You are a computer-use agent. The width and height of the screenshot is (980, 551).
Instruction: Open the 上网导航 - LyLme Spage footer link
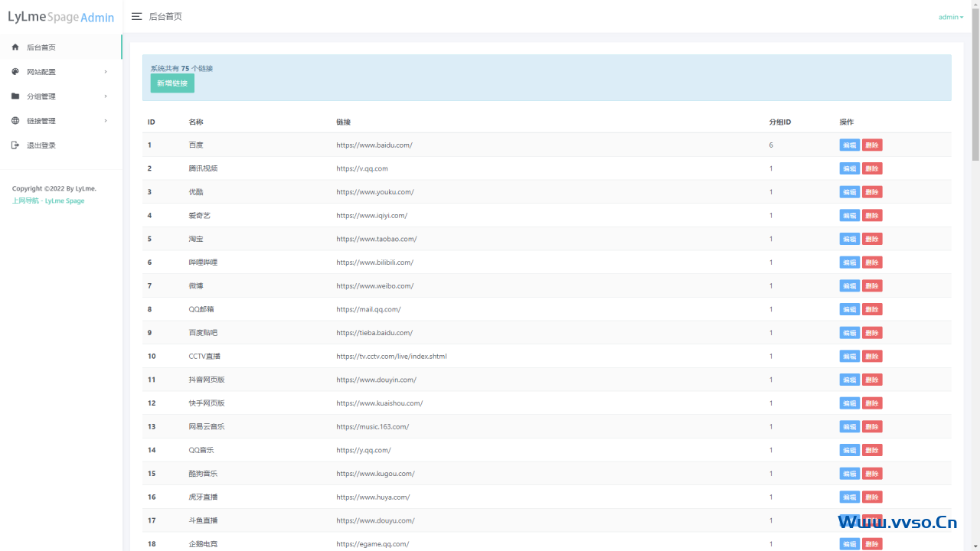pos(48,201)
